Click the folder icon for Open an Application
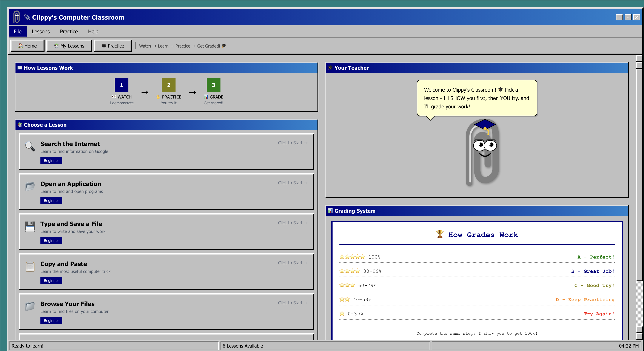644x351 pixels. click(30, 186)
